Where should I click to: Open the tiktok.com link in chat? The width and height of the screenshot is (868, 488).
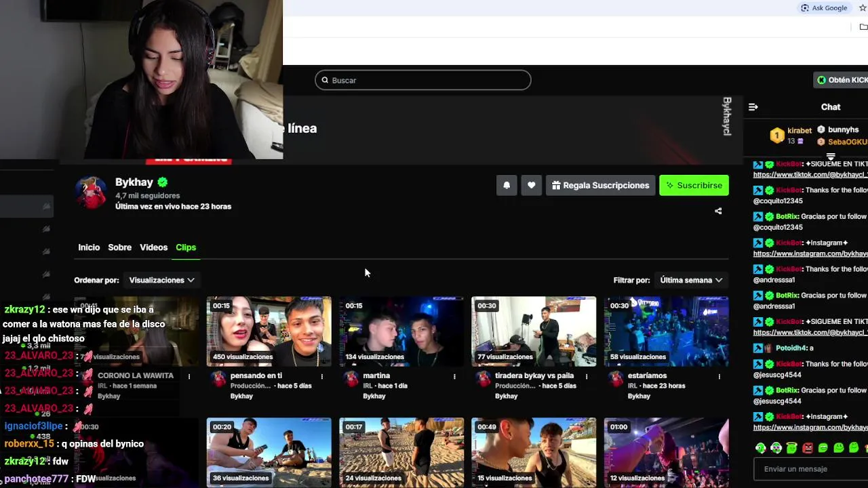click(810, 175)
